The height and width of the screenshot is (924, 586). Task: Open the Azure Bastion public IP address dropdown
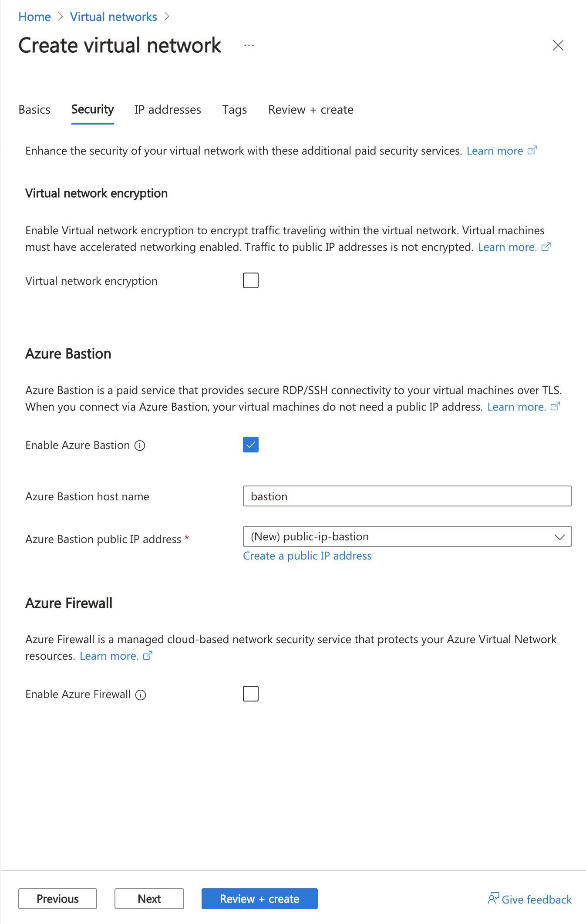(407, 536)
